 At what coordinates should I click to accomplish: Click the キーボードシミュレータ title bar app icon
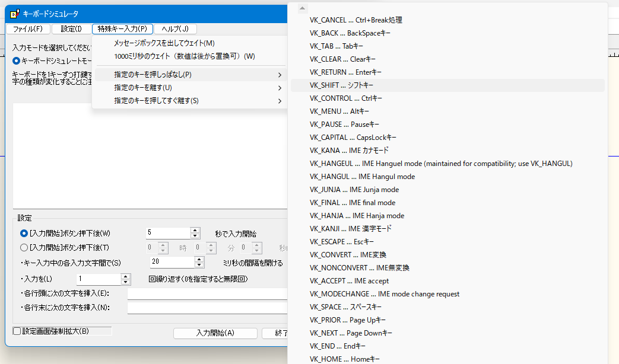coord(14,14)
